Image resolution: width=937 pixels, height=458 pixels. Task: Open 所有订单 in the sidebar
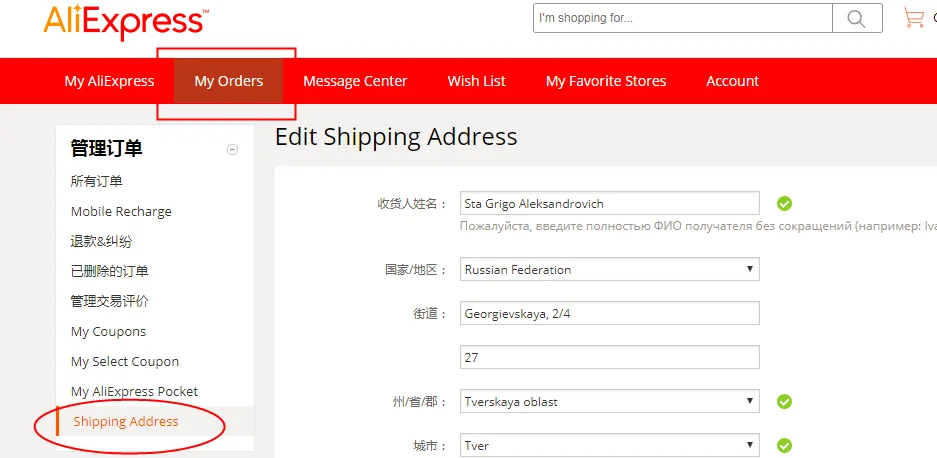97,181
